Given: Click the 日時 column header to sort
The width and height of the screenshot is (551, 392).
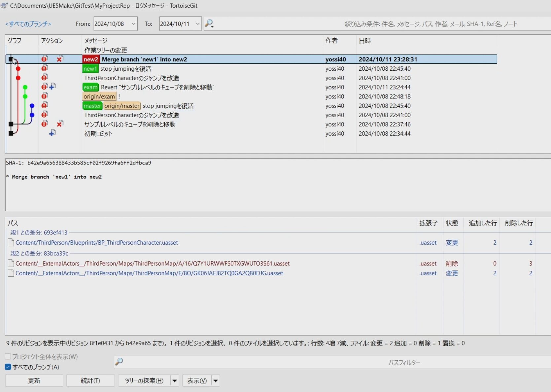Looking at the screenshot, I should [365, 41].
